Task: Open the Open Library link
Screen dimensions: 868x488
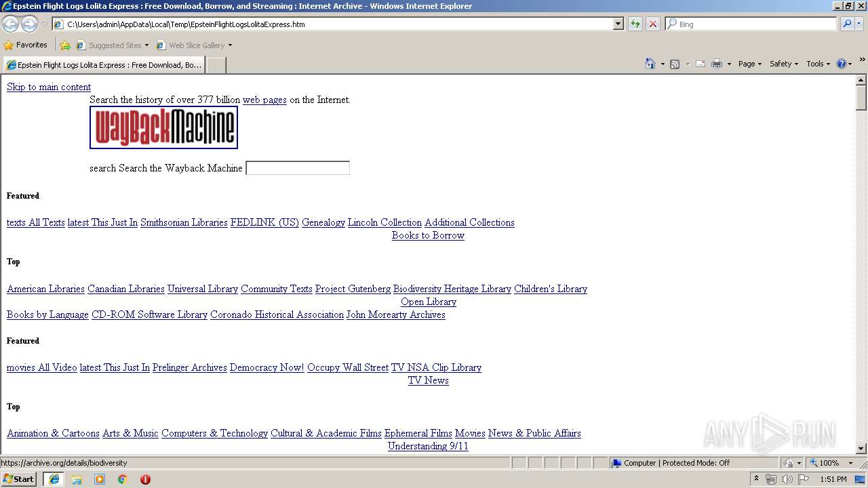Action: tap(429, 302)
